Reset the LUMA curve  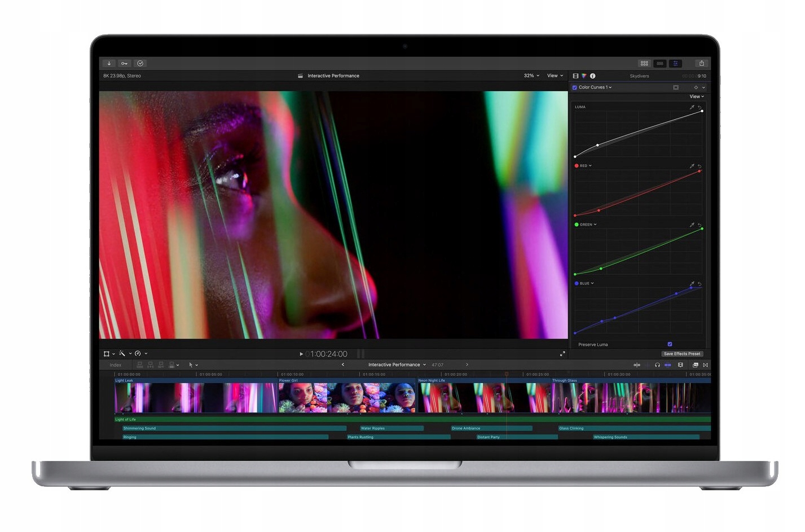click(x=700, y=107)
